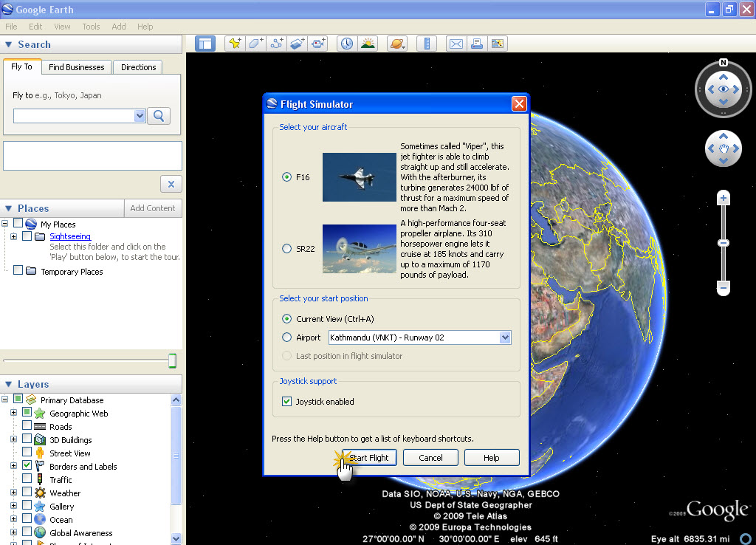756x545 pixels.
Task: Close the Flight Simulator dialog
Action: coord(519,103)
